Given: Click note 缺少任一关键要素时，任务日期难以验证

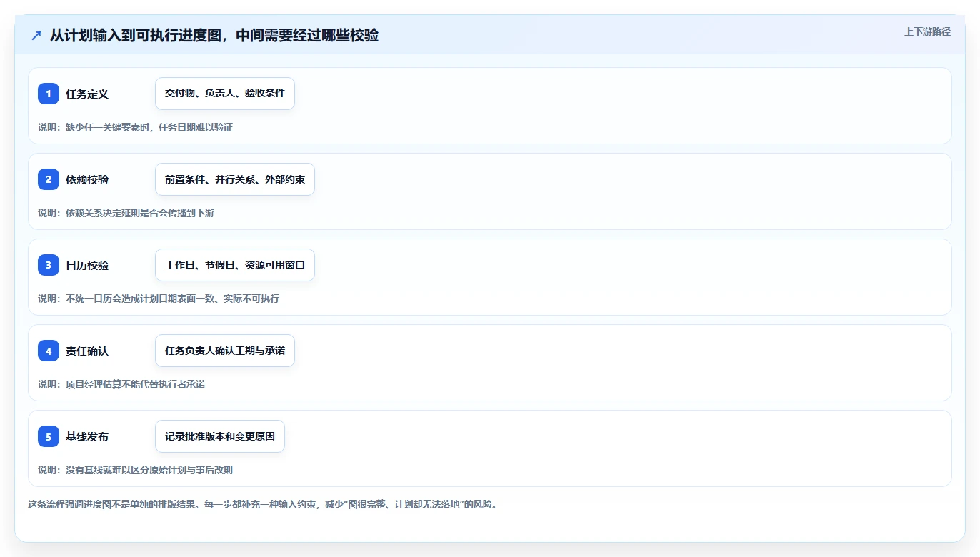Looking at the screenshot, I should pos(135,127).
